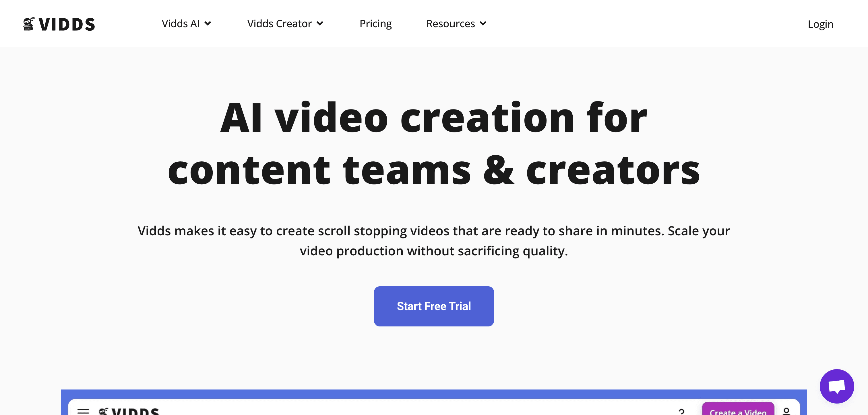
Task: Expand the Resources navigation dropdown
Action: coord(456,23)
